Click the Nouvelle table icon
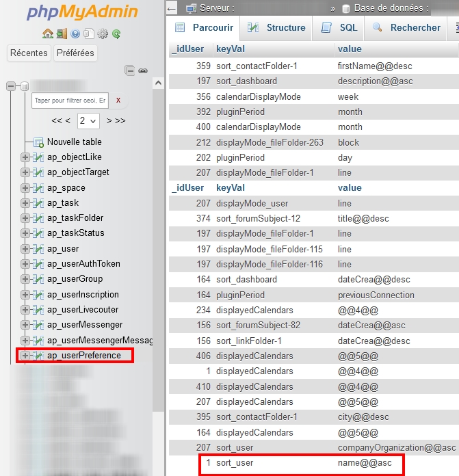Image resolution: width=459 pixels, height=476 pixels. click(x=39, y=142)
